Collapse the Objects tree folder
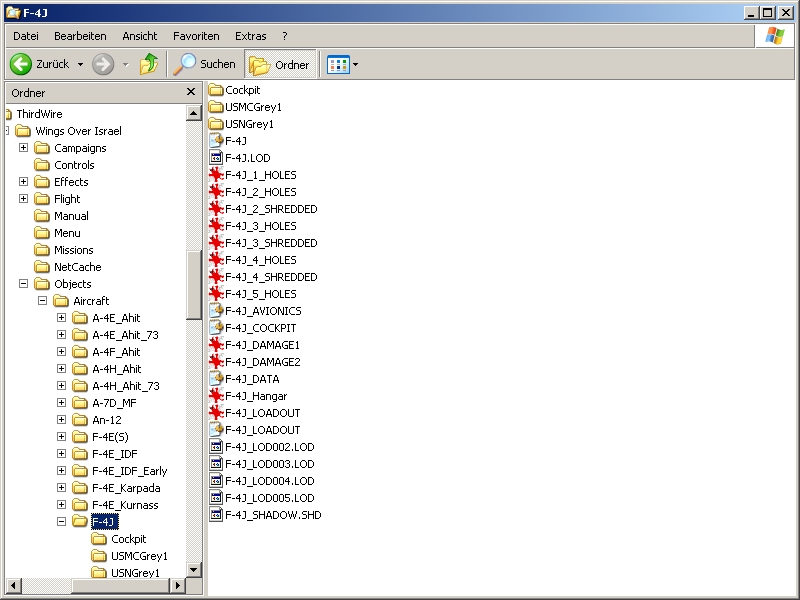The width and height of the screenshot is (800, 600). pyautogui.click(x=23, y=284)
